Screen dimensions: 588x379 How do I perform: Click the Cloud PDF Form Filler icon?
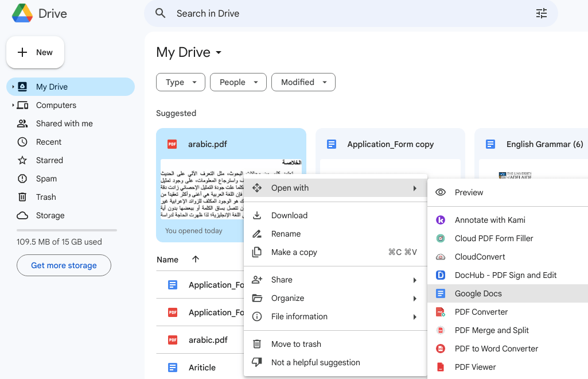click(x=441, y=238)
